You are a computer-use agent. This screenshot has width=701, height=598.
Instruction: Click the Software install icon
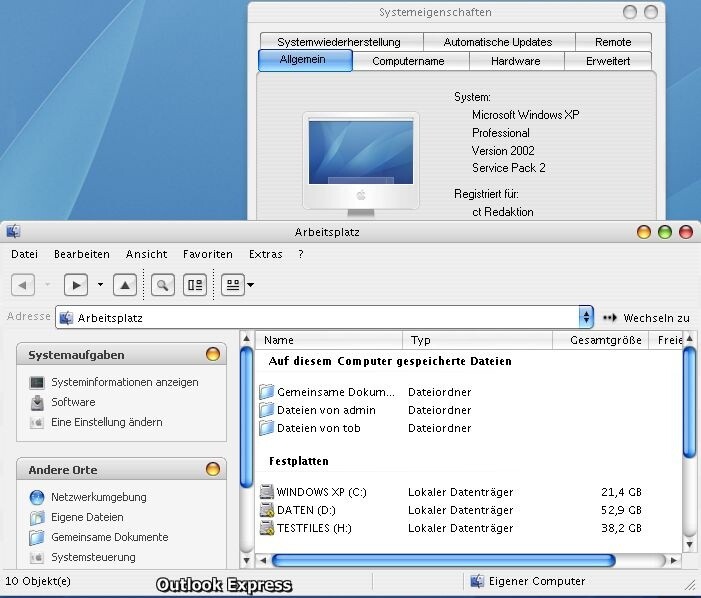(x=37, y=402)
